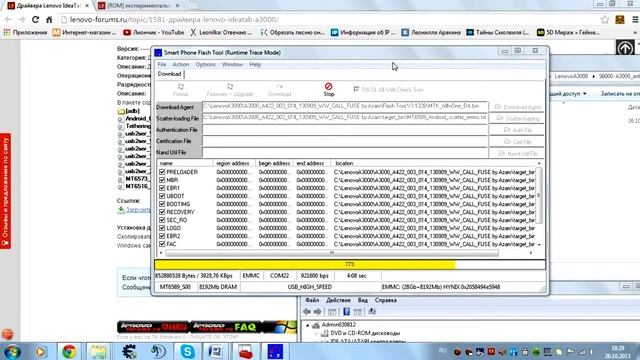Click the Chrome reload icon

coord(36,20)
